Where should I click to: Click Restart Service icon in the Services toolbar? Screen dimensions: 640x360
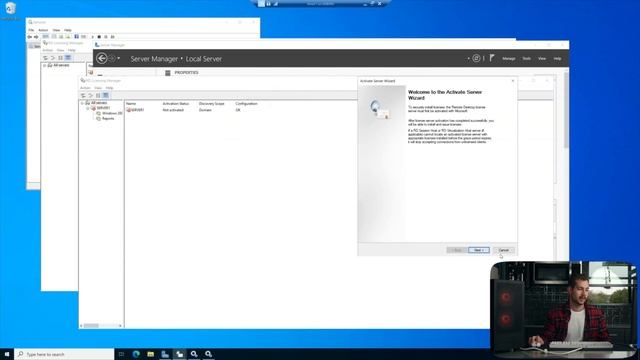pyautogui.click(x=113, y=37)
